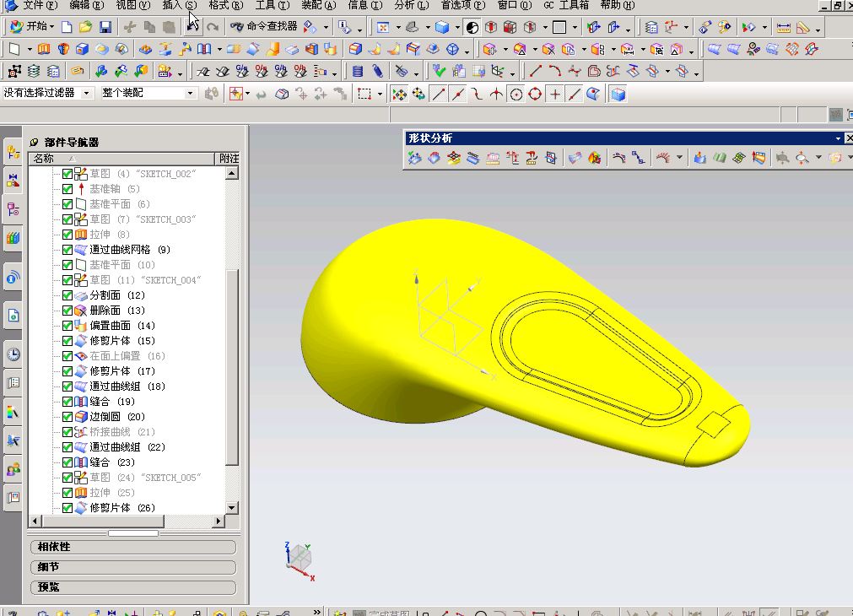Click navigator scrollbar down arrow
The height and width of the screenshot is (616, 853).
click(232, 508)
